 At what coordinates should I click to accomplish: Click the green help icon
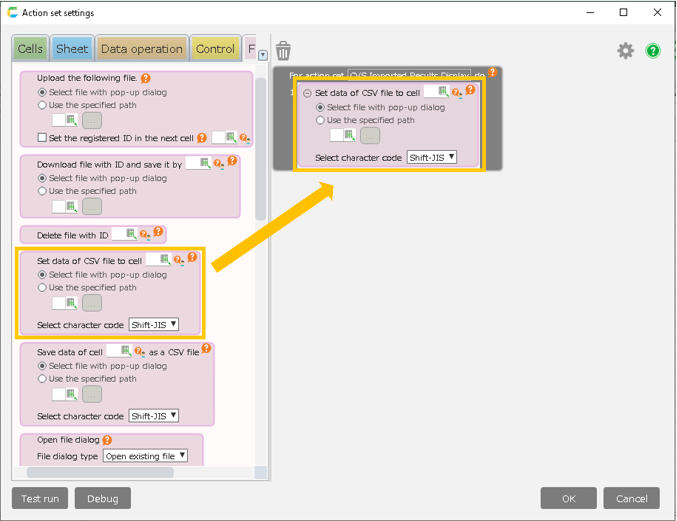[x=653, y=50]
